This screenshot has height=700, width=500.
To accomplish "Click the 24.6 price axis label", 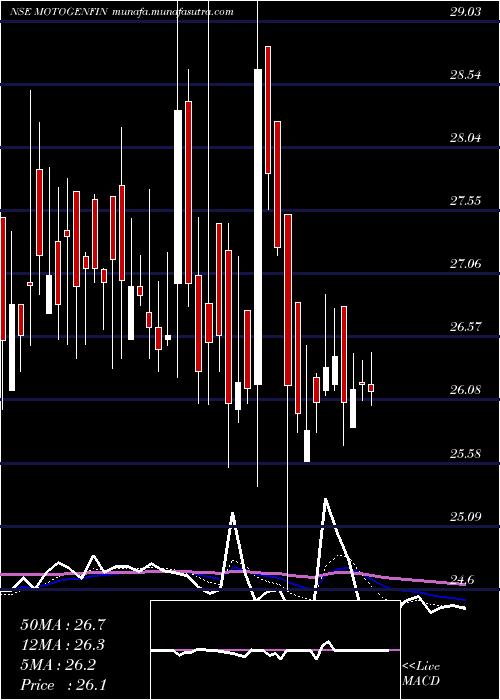I will pos(462,580).
